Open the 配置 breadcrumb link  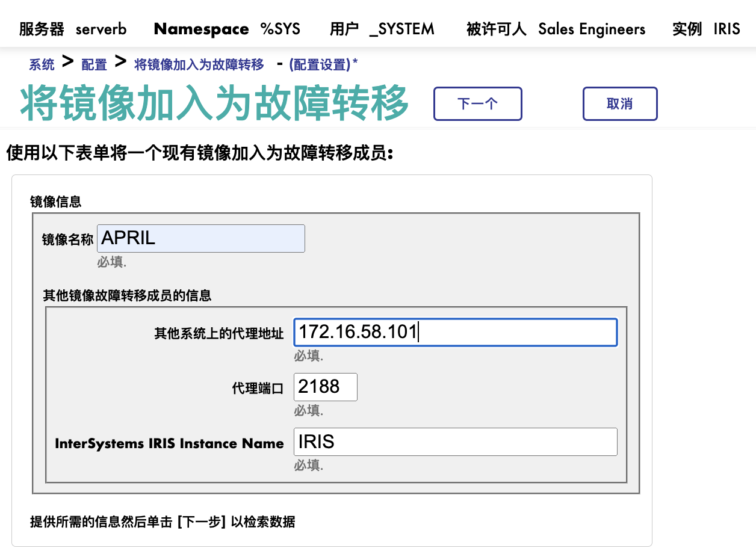click(93, 64)
